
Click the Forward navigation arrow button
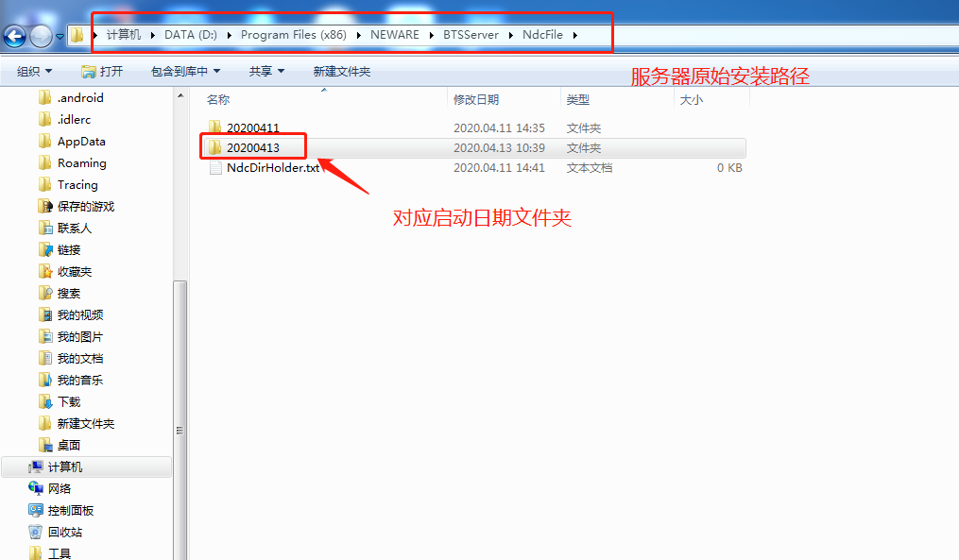41,37
